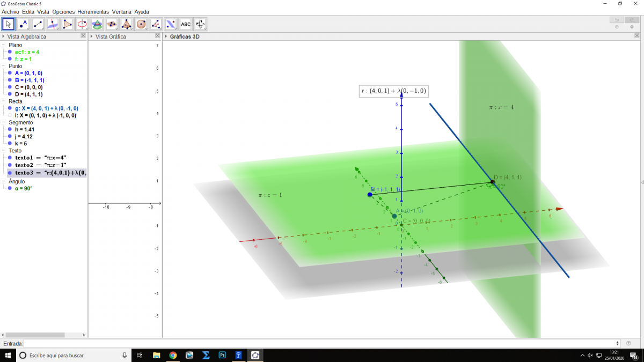Select the Rotate 3D view tool
Screen dimensions: 644x362
click(x=200, y=24)
